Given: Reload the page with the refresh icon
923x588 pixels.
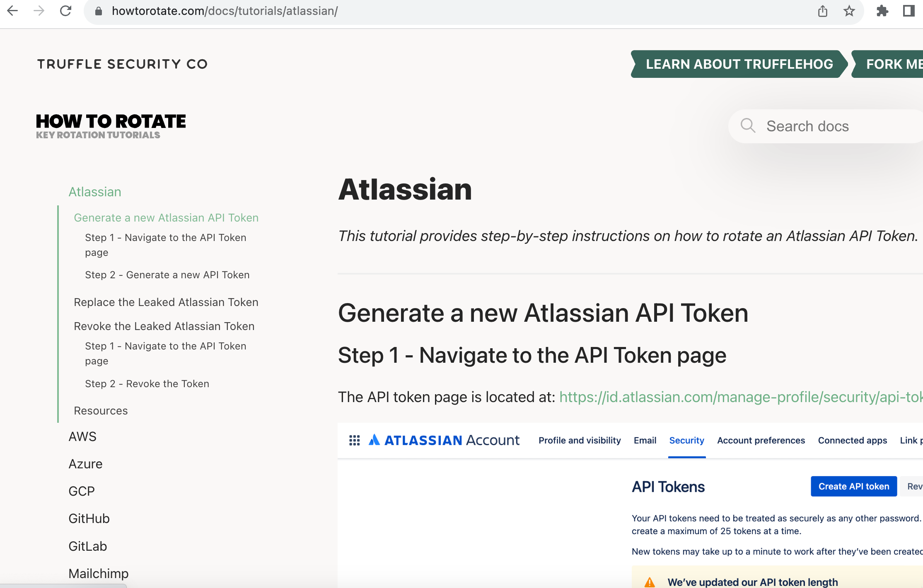Looking at the screenshot, I should [65, 11].
